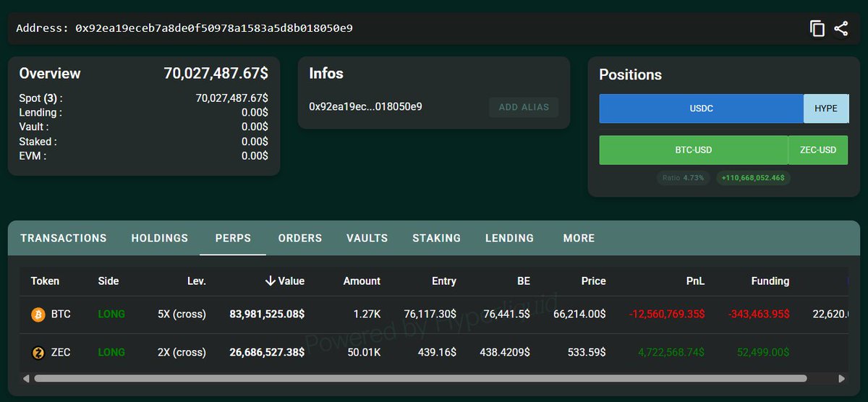868x402 pixels.
Task: Click BTC funding -343,463.95$
Action: pos(759,315)
